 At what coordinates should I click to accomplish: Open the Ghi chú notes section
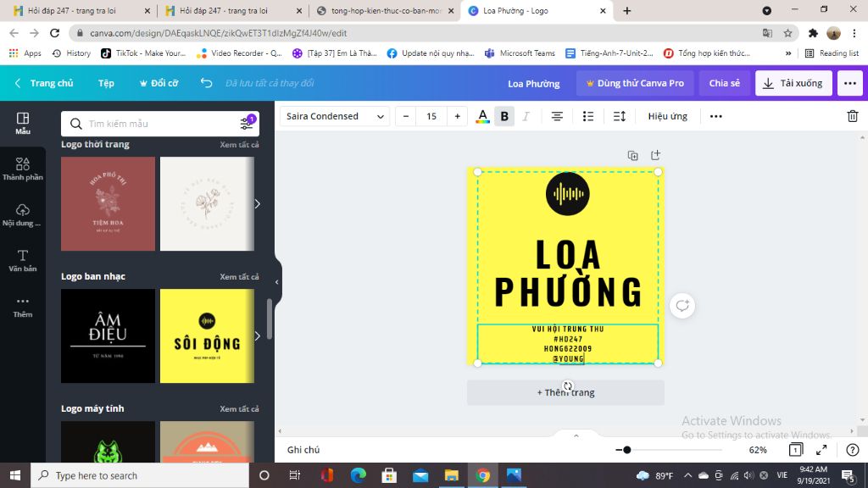coord(303,450)
